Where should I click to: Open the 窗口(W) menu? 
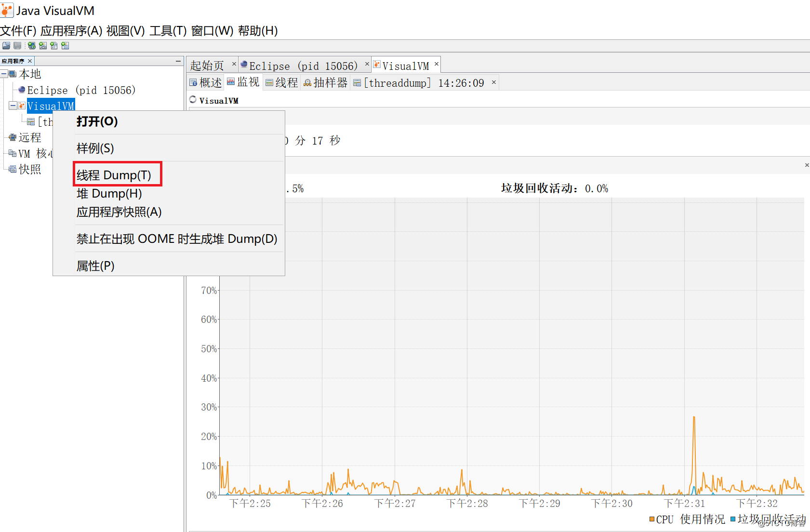212,31
